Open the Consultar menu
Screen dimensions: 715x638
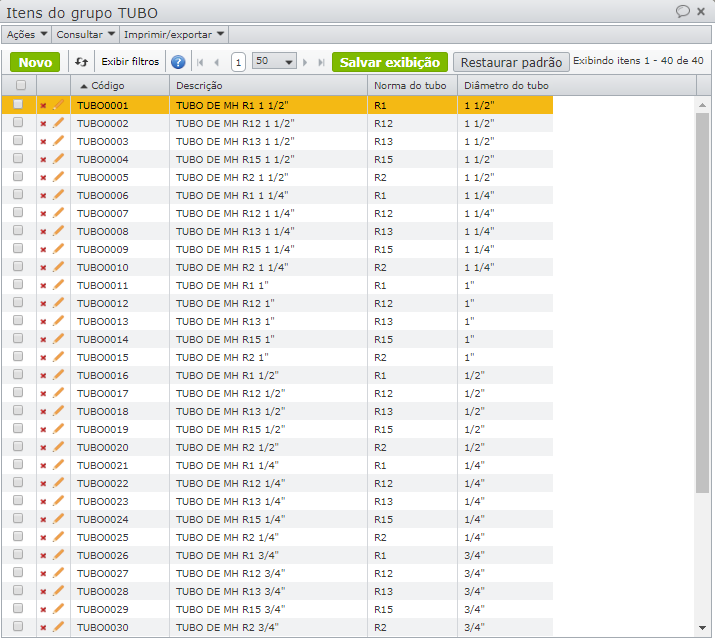(x=85, y=34)
